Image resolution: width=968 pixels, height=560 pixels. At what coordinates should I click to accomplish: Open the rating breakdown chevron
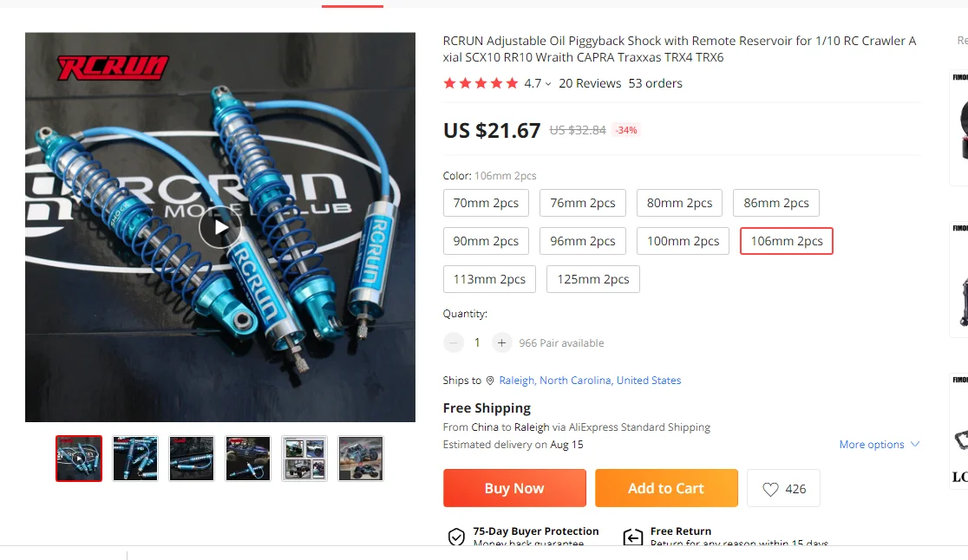pos(548,84)
